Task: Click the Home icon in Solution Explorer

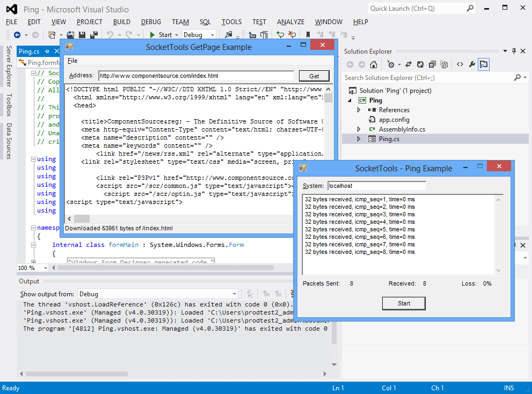Action: click(374, 64)
